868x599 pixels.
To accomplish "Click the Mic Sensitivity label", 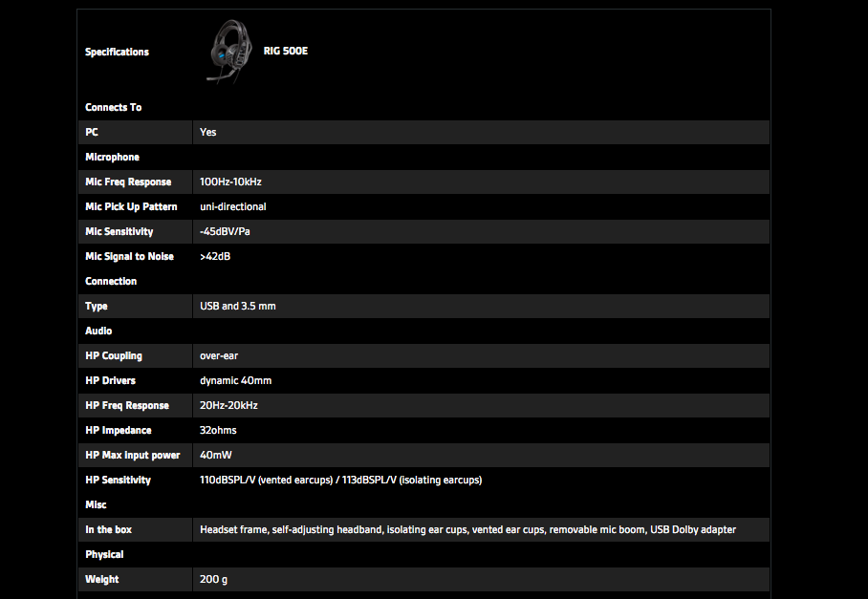I will point(119,232).
